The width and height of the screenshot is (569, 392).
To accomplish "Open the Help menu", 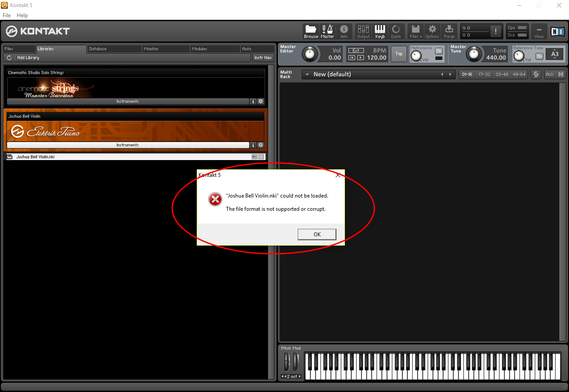I will (x=22, y=15).
